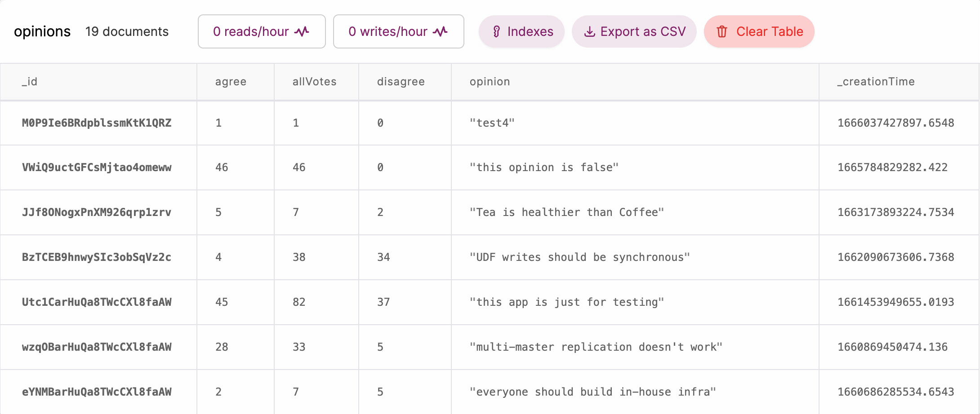The height and width of the screenshot is (414, 980).
Task: Click the allVotes value 82
Action: (299, 302)
